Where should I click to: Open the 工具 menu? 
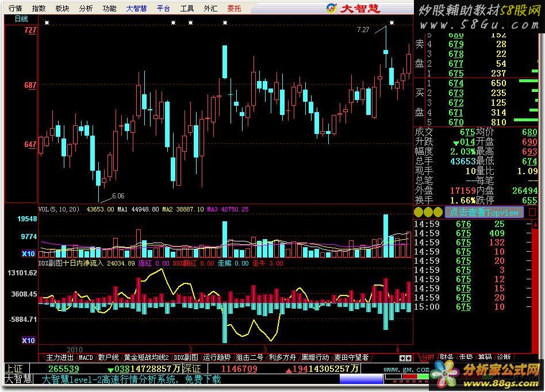[187, 8]
